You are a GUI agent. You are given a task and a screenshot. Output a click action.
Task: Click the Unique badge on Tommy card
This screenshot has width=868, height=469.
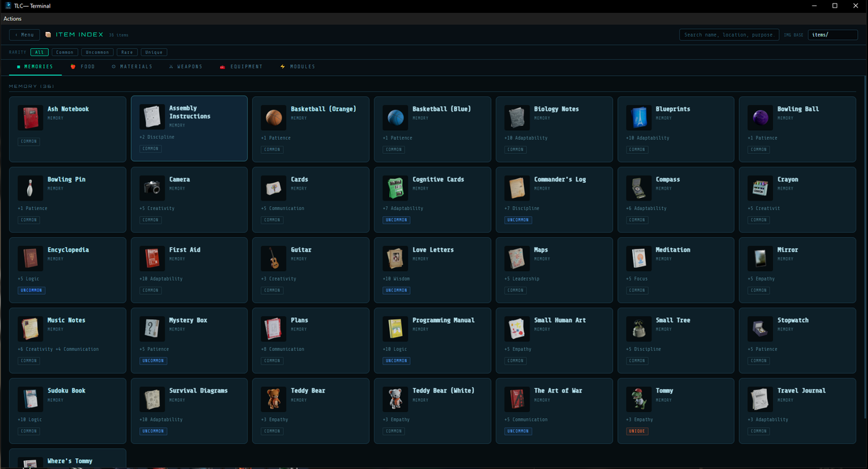[637, 431]
